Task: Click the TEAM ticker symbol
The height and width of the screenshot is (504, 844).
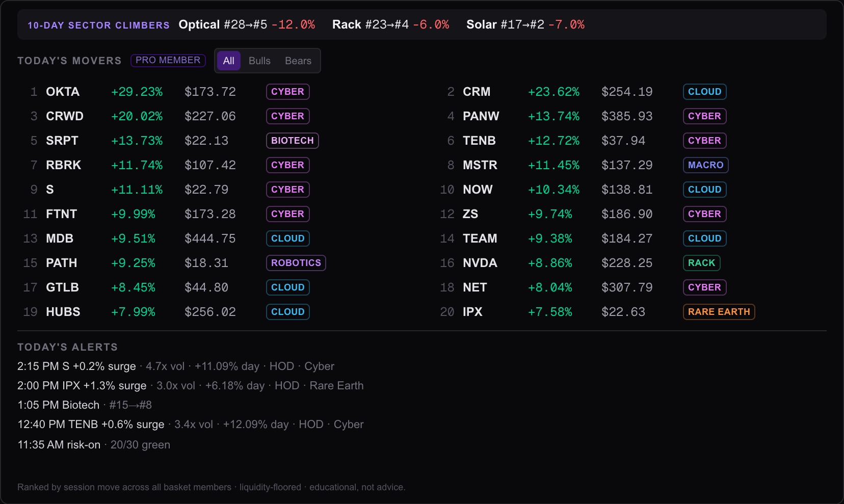Action: 480,238
